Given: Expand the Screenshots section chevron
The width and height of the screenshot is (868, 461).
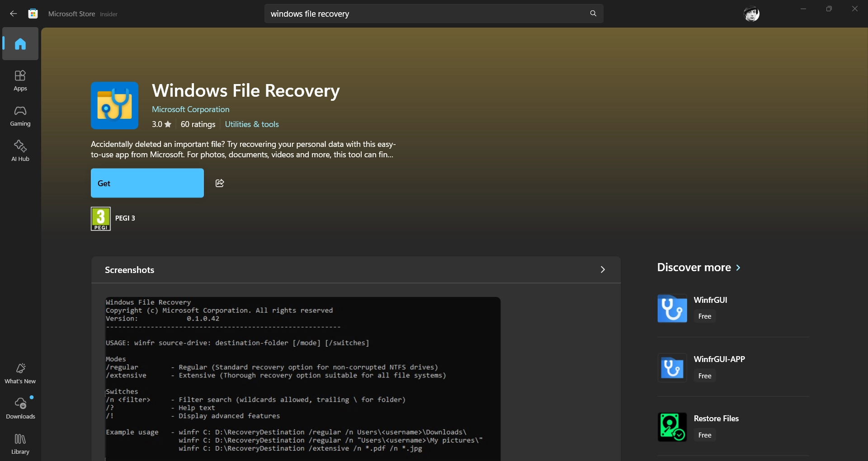Looking at the screenshot, I should (602, 270).
